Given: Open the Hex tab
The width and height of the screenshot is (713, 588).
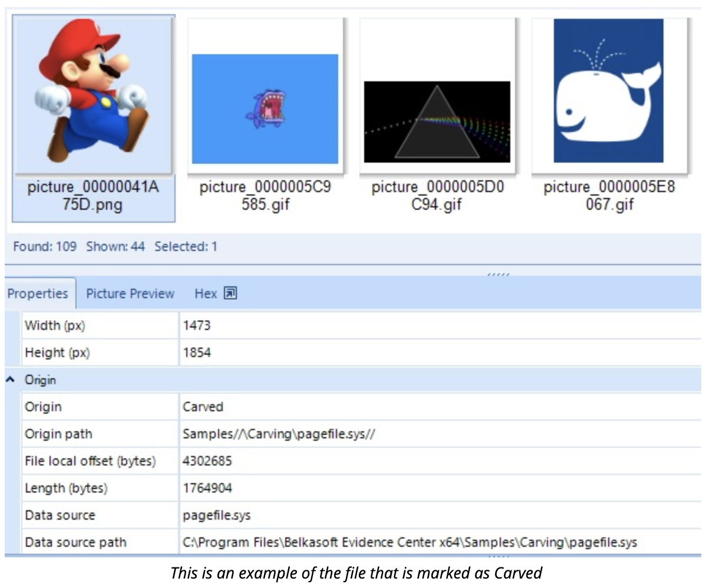Looking at the screenshot, I should click(x=206, y=293).
